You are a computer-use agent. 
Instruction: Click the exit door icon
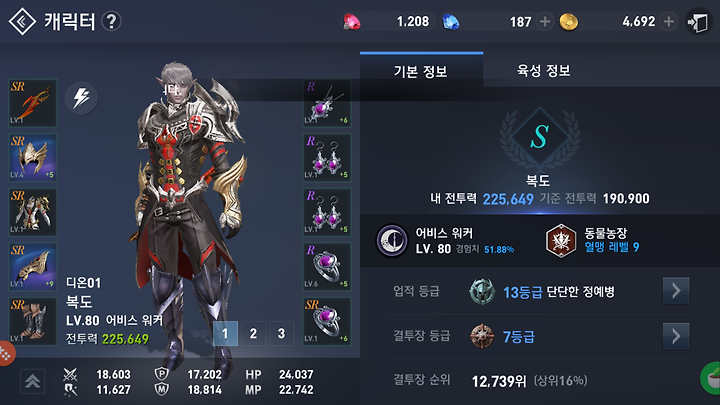tap(698, 22)
